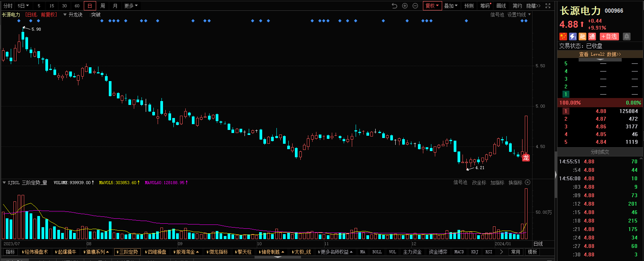Open 经伟操盘术 indicator
This screenshot has height=261, width=644.
coord(35,252)
